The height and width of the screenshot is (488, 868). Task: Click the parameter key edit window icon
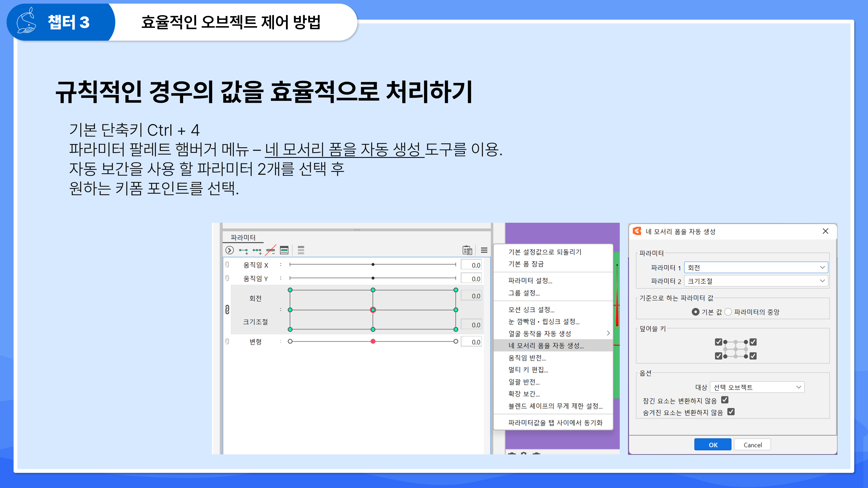pyautogui.click(x=284, y=250)
